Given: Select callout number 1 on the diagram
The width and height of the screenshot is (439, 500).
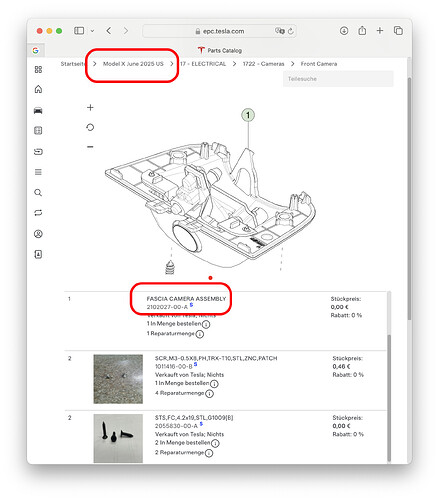Looking at the screenshot, I should point(248,115).
